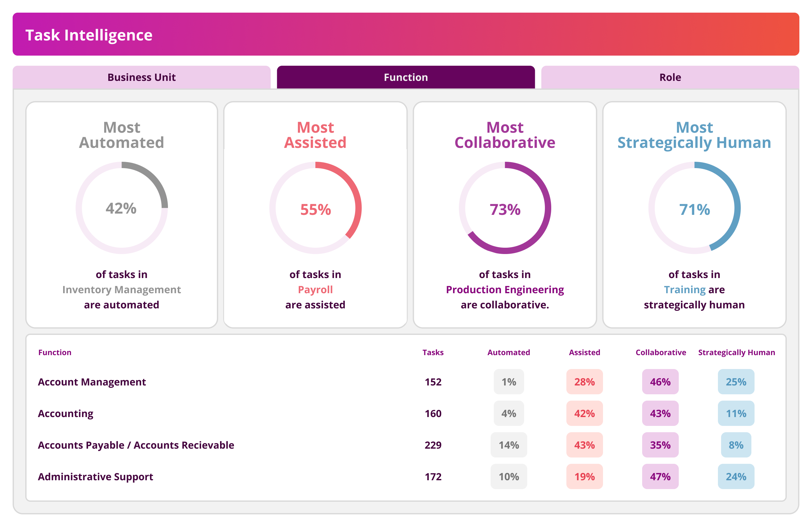
Task: Click the 42% automated donut chart
Action: pos(122,208)
